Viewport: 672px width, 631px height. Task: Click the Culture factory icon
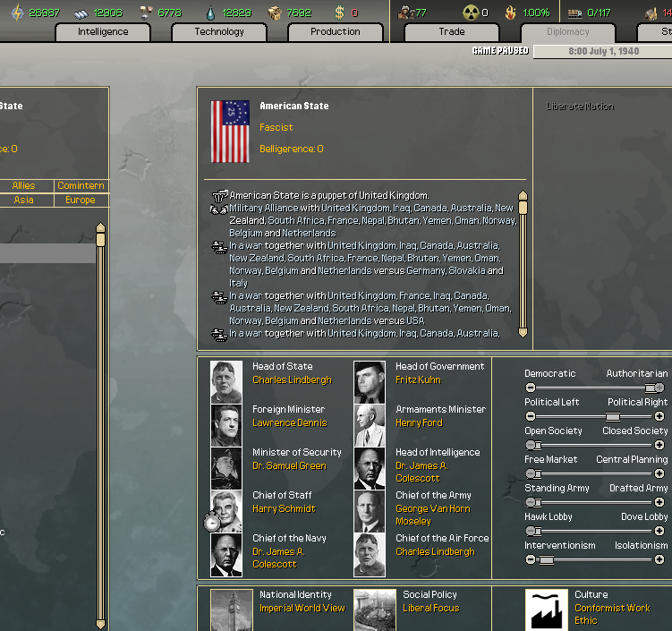[x=546, y=610]
